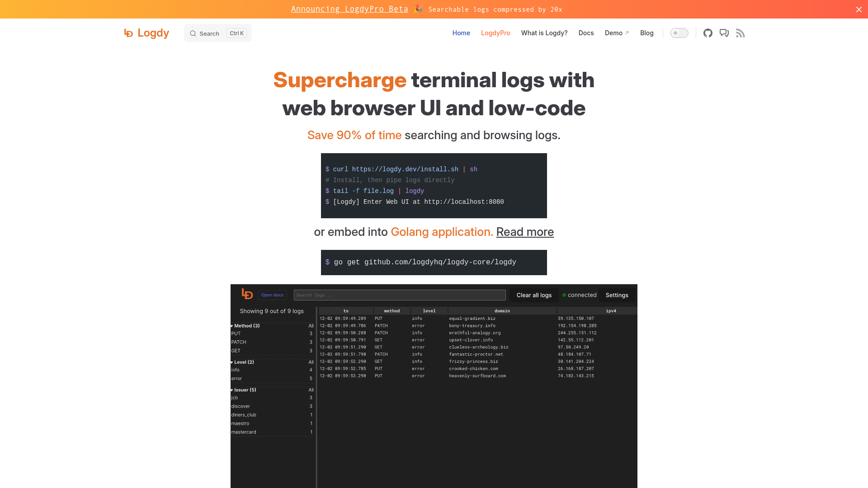Image resolution: width=868 pixels, height=488 pixels.
Task: Select the heavenly-surfboard.com log row
Action: (x=478, y=376)
